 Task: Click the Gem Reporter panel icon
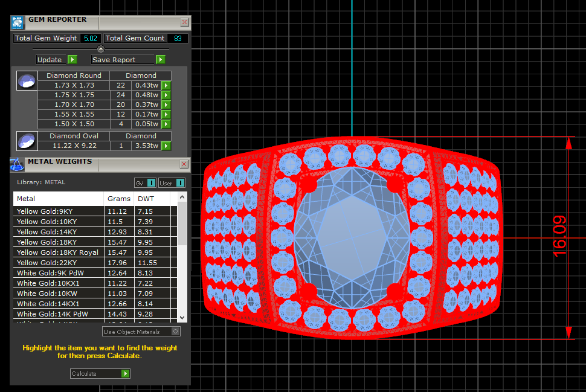click(18, 23)
